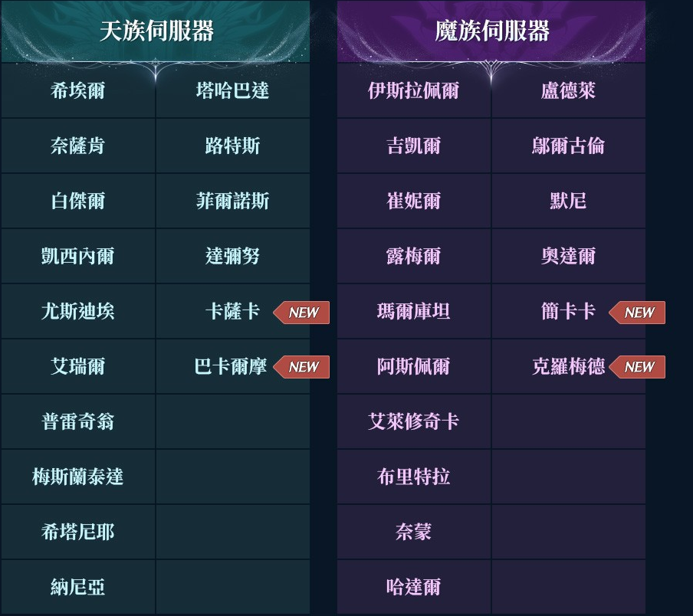Screen dimensions: 693x616
Task: Choose the 哈達爾 server
Action: click(413, 588)
